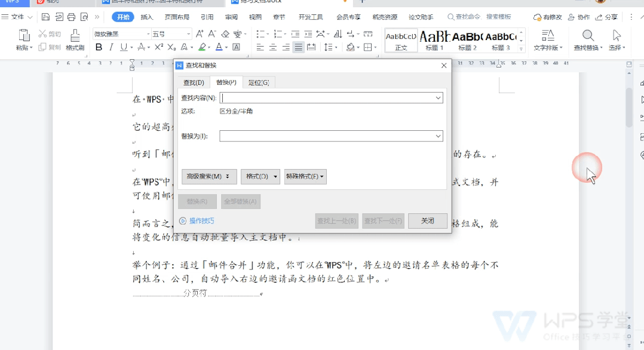This screenshot has height=350, width=644.
Task: Click the Copy (复制) icon
Action: (42, 47)
